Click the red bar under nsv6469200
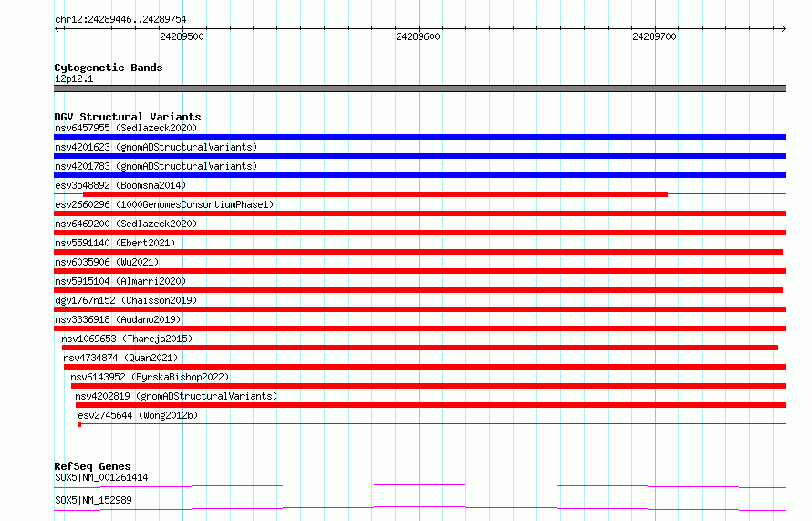The image size is (812, 521). pos(420,233)
